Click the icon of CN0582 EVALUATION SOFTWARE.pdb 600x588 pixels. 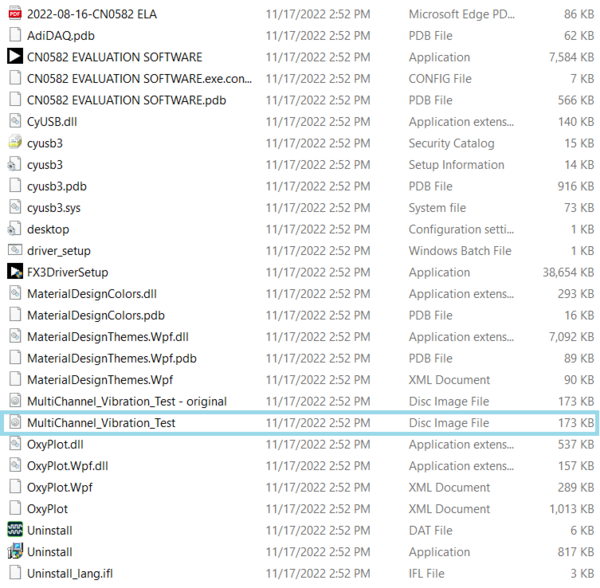(x=15, y=100)
